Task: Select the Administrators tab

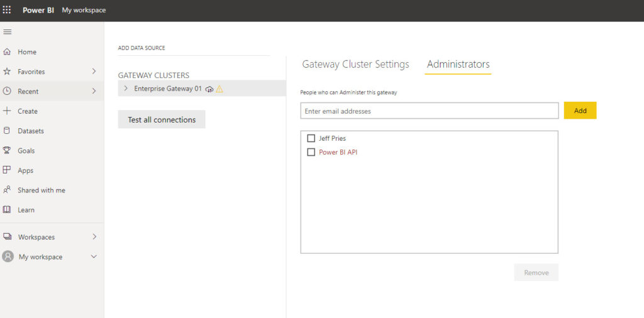Action: tap(458, 64)
